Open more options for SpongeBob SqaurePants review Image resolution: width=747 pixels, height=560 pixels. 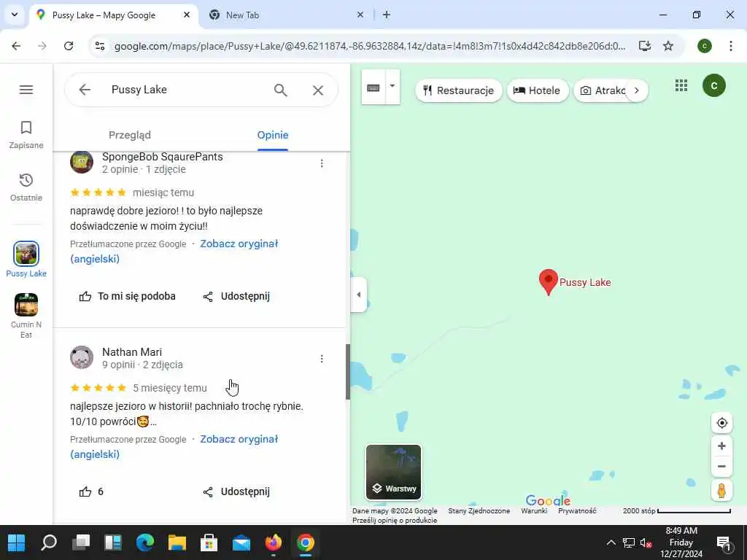[322, 163]
